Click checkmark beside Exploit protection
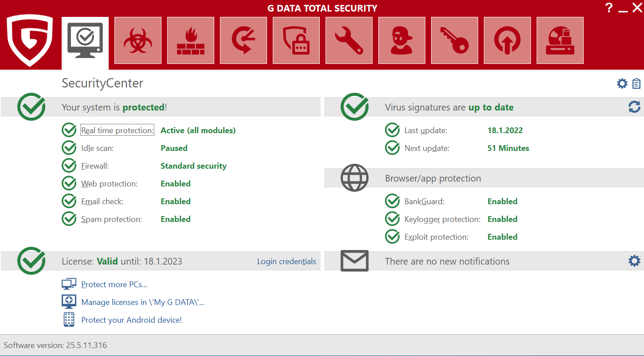 click(393, 237)
